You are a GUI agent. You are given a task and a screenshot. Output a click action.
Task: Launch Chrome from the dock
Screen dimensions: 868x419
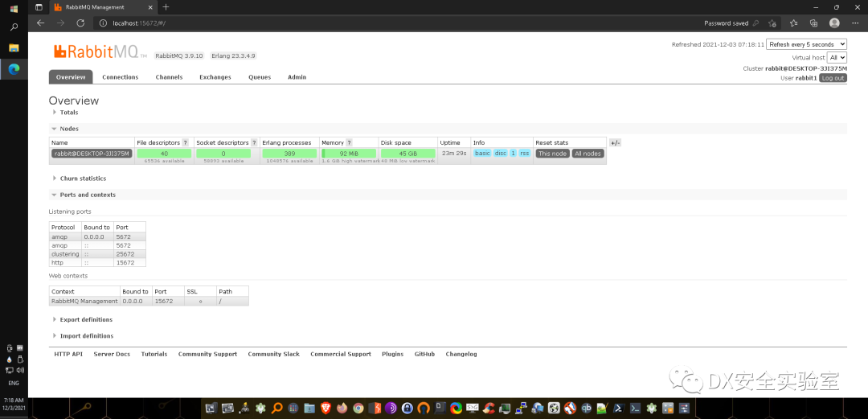pos(358,409)
